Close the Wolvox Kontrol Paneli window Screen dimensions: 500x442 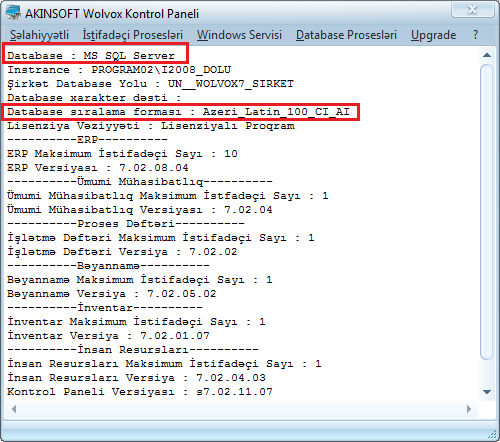click(x=472, y=9)
